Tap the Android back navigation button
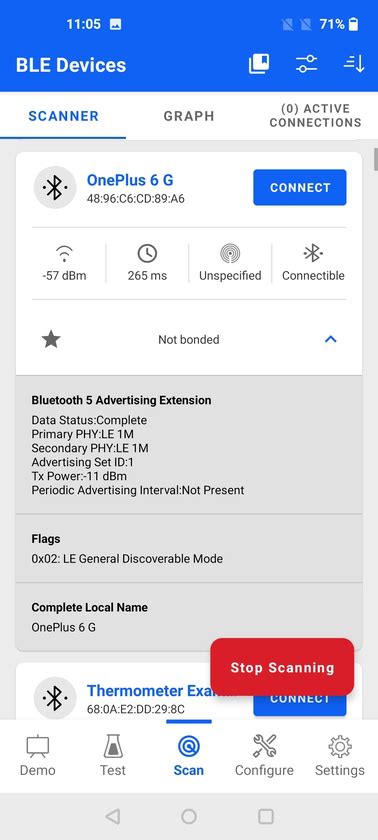Image resolution: width=378 pixels, height=840 pixels. (x=112, y=816)
